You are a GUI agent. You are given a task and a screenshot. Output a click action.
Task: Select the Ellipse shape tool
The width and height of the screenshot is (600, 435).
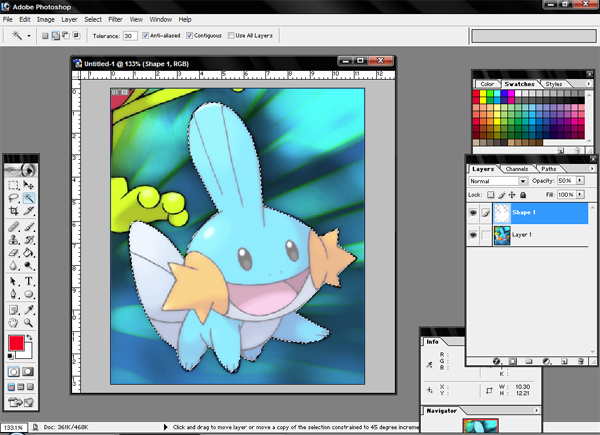point(29,294)
